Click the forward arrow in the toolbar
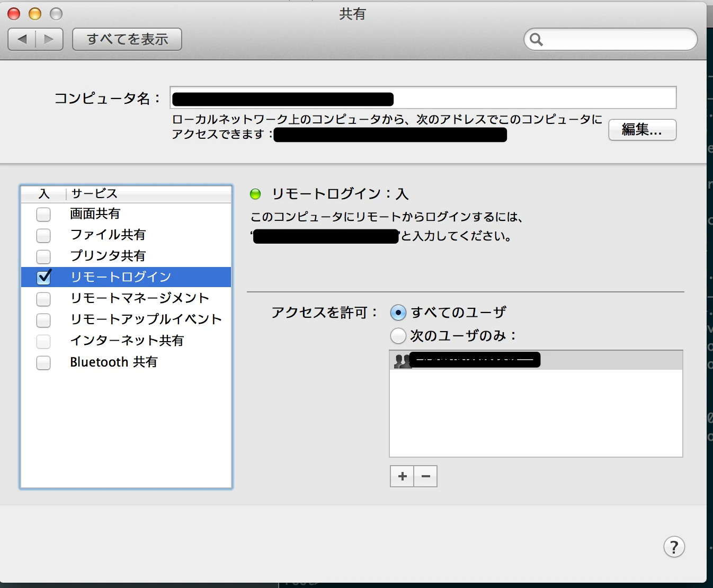 pyautogui.click(x=49, y=39)
